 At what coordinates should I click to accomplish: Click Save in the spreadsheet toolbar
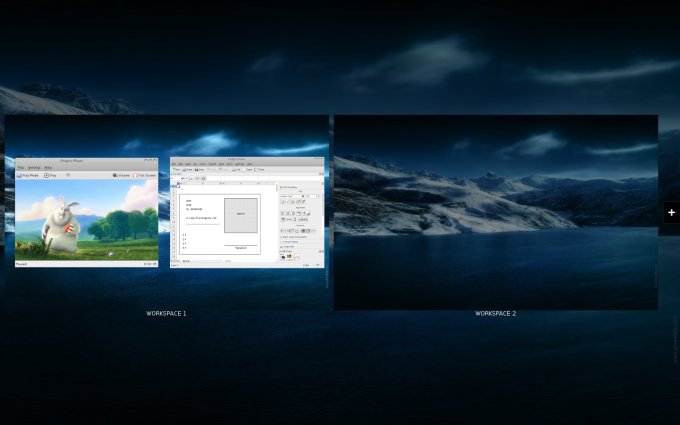pyautogui.click(x=199, y=170)
